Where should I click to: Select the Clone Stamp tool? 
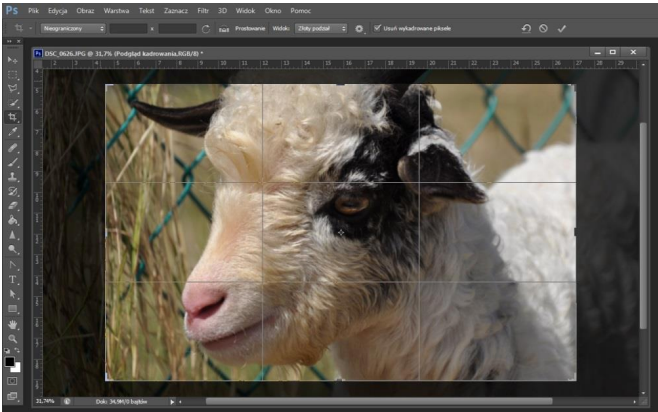point(12,177)
